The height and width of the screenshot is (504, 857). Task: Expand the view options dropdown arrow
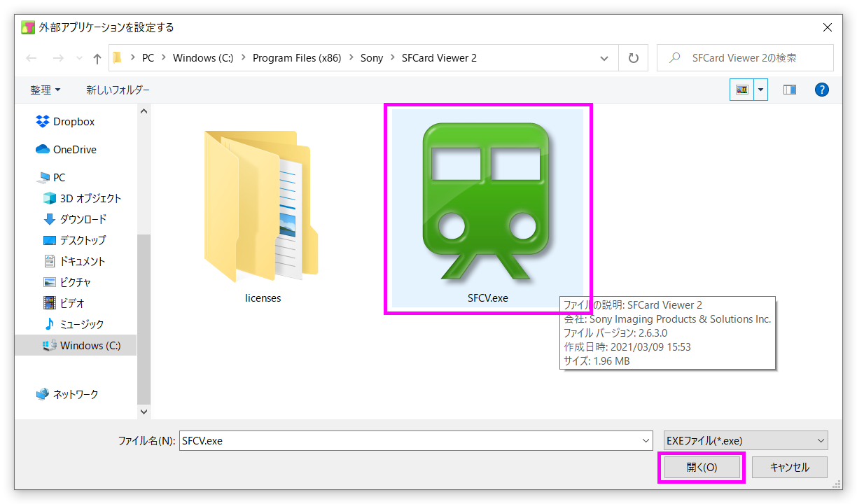tap(760, 90)
